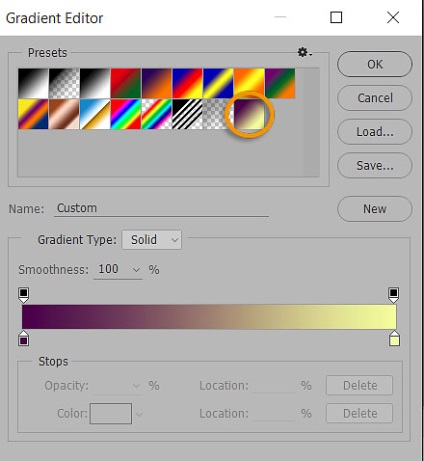Select the right opacity stop above gradient
This screenshot has height=461, width=424.
coord(394,295)
